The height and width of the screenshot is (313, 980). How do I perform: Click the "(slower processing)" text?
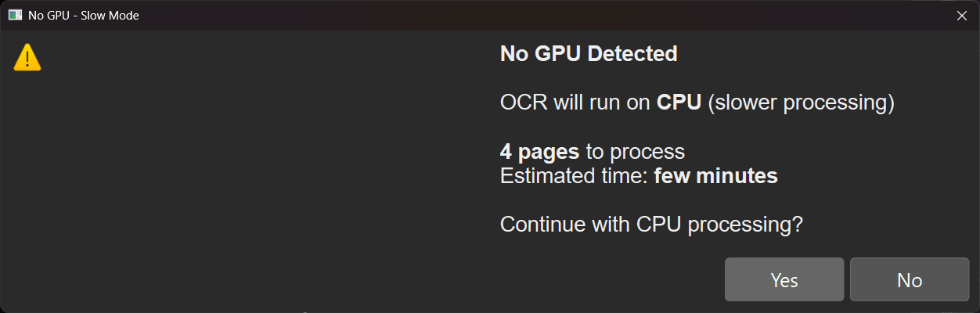(800, 103)
